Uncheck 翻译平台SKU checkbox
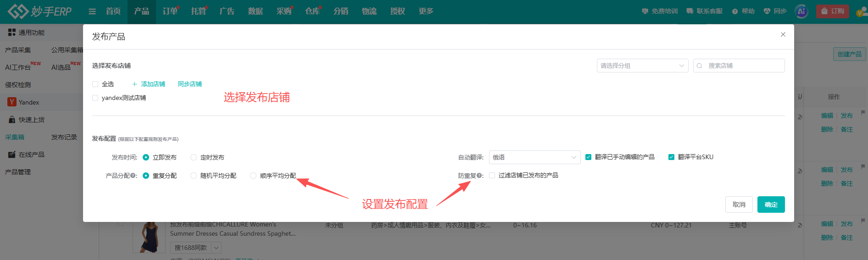 click(671, 157)
